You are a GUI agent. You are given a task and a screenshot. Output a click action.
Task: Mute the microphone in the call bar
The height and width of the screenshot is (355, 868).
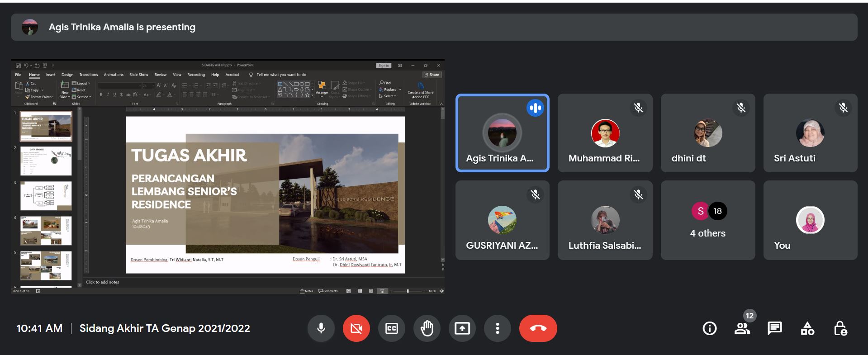[x=321, y=328]
